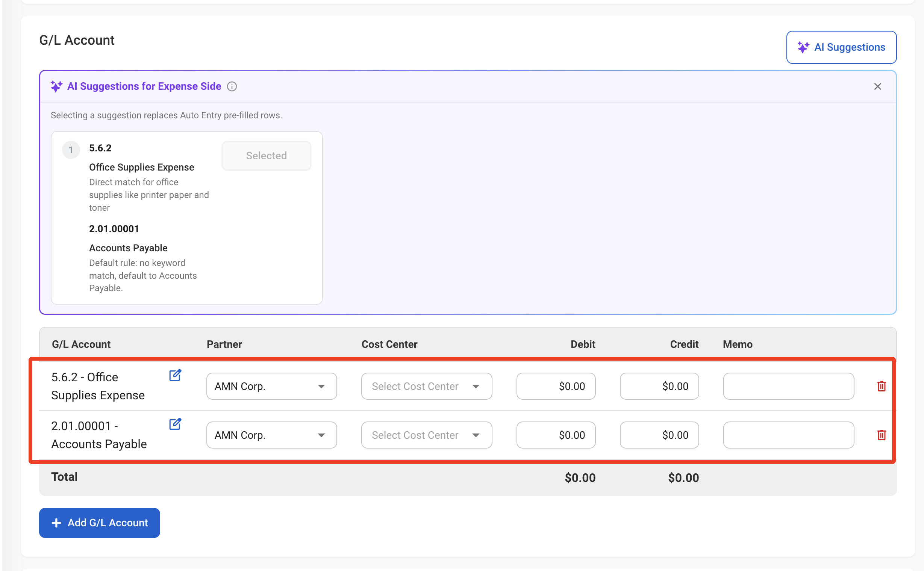Image resolution: width=924 pixels, height=571 pixels.
Task: Click the Cost Center column header
Action: [x=389, y=344]
